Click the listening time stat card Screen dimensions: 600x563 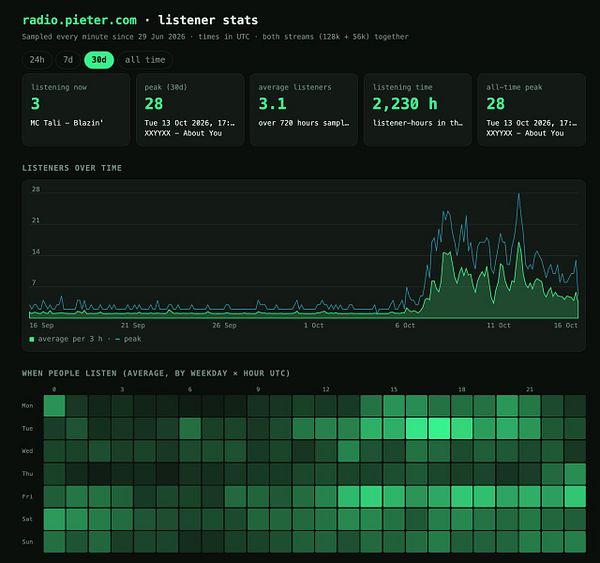point(417,110)
